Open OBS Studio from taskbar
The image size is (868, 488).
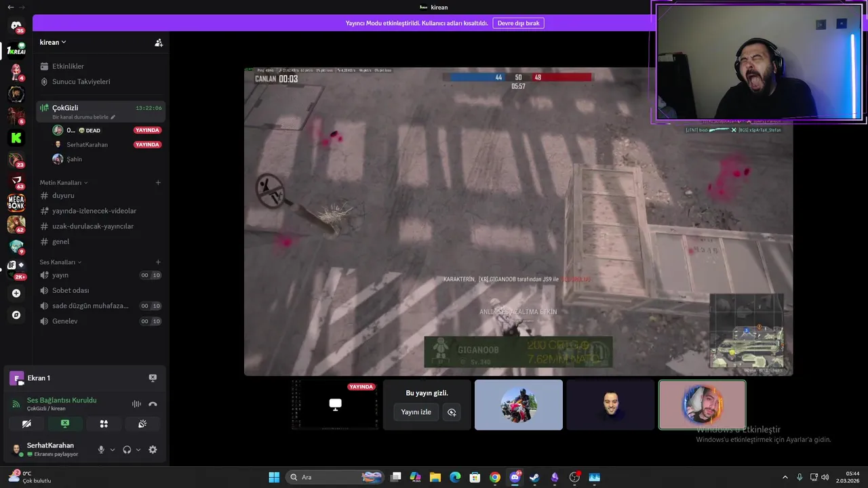click(x=574, y=477)
